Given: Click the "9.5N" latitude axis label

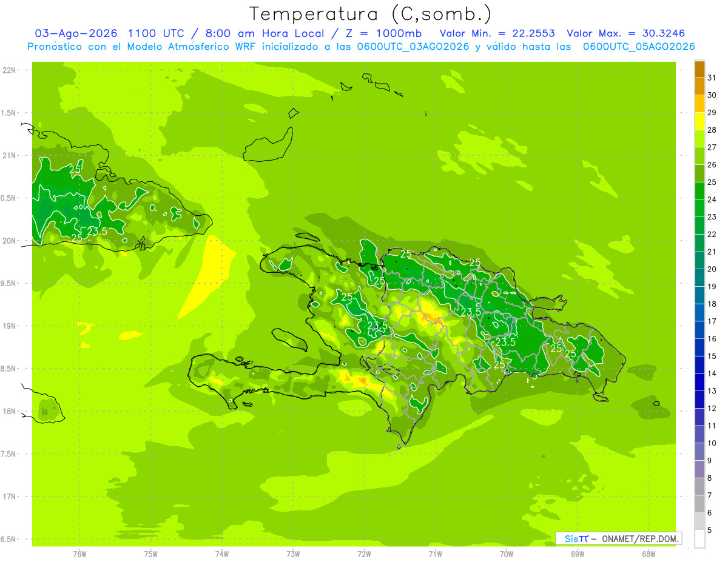Looking at the screenshot, I should 9,283.
